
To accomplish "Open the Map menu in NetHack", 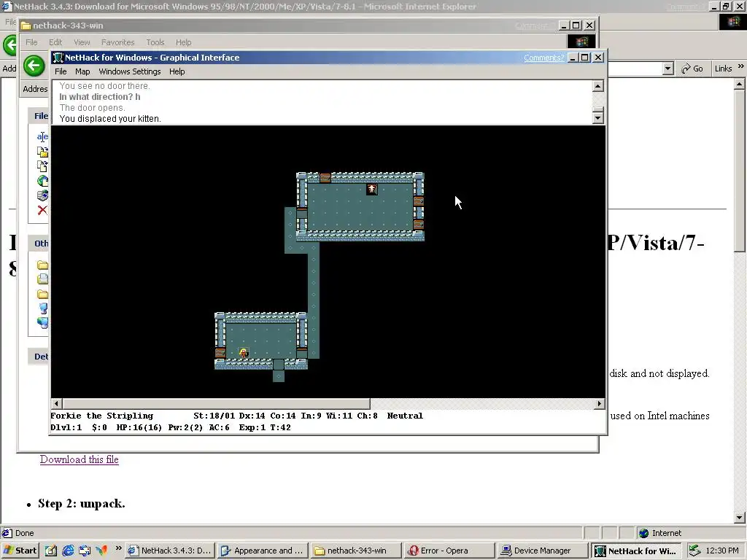I will 82,71.
